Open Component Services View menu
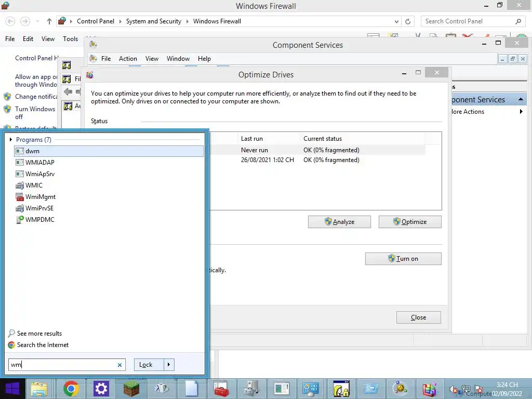The width and height of the screenshot is (532, 399). [x=152, y=59]
